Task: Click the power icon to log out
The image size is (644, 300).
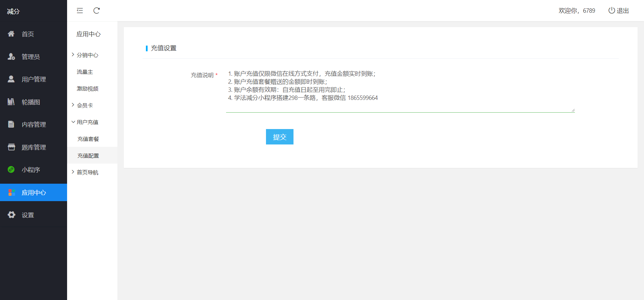Action: (611, 11)
